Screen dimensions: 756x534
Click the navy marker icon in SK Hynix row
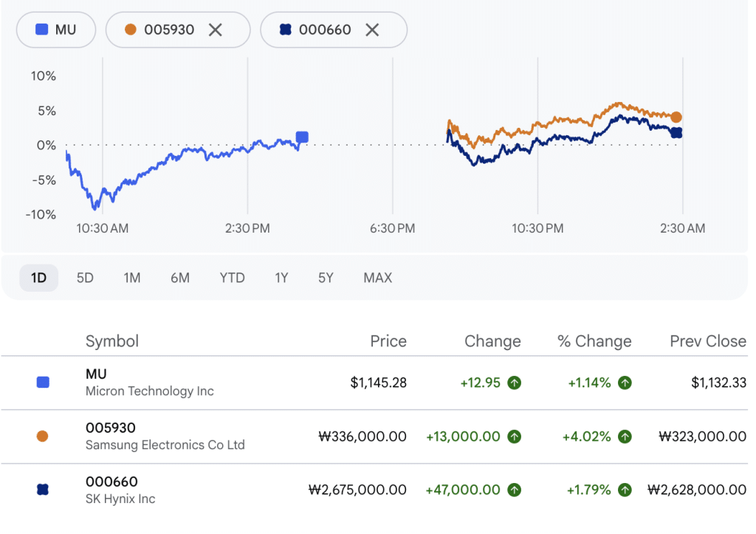[43, 490]
